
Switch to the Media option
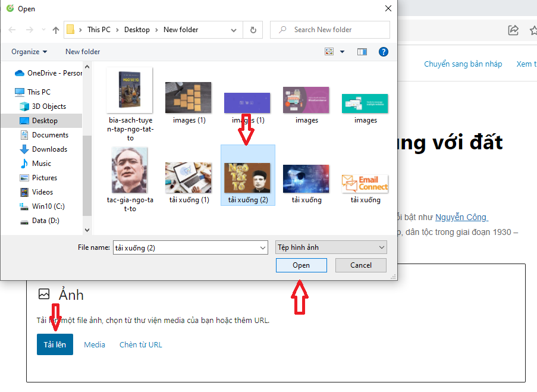tap(95, 344)
